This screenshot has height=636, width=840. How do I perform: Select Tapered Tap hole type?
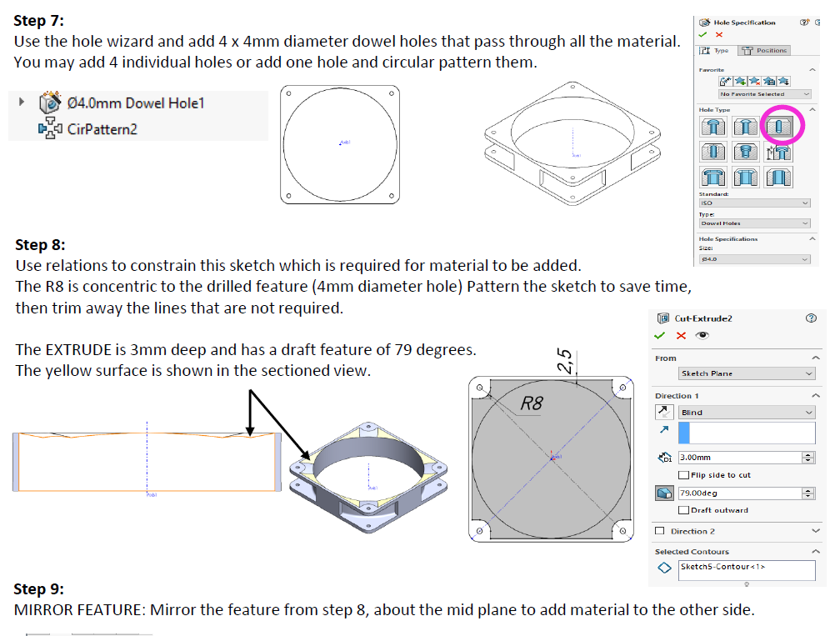coord(746,153)
